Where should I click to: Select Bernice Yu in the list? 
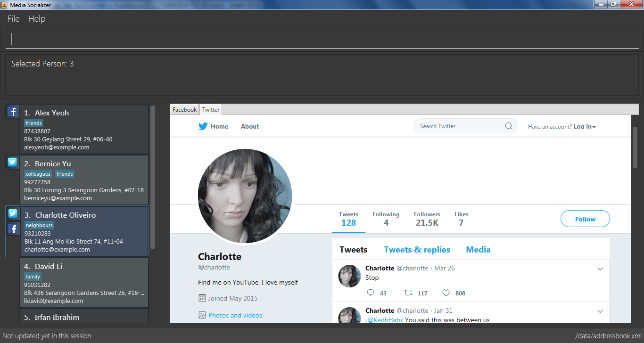pyautogui.click(x=84, y=180)
